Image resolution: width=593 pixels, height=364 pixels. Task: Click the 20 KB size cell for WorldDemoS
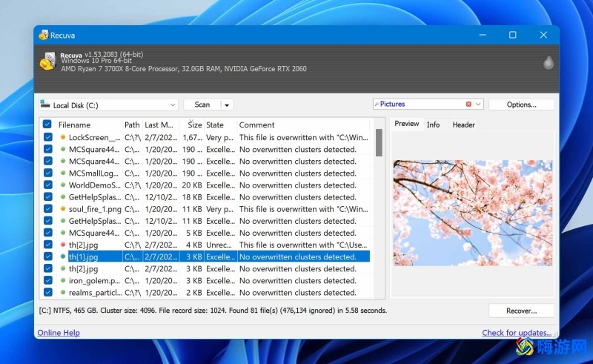192,185
